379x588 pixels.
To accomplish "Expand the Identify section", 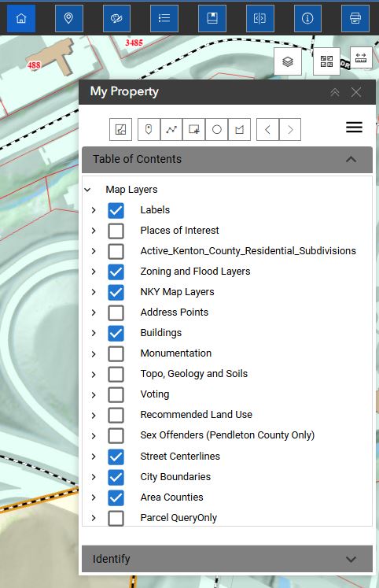I will pyautogui.click(x=227, y=559).
